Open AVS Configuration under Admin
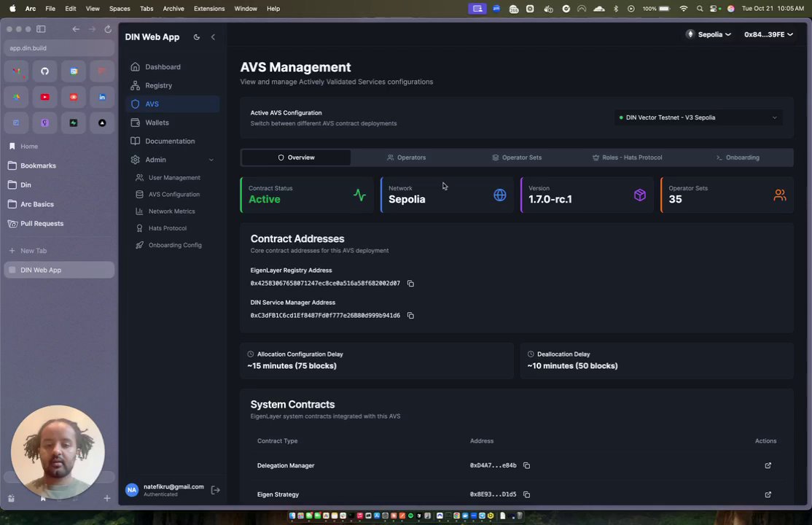 [174, 195]
